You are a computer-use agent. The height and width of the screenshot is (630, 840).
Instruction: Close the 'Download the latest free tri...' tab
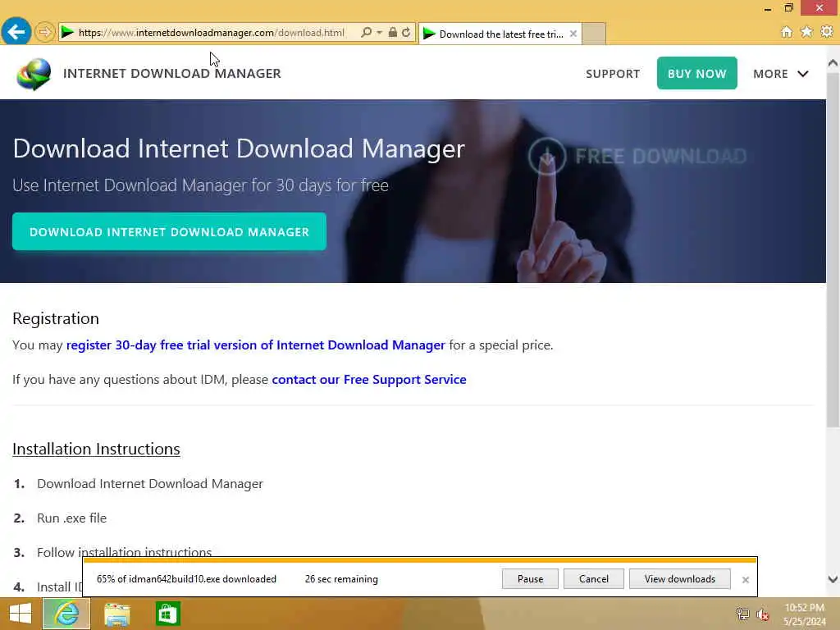[573, 34]
